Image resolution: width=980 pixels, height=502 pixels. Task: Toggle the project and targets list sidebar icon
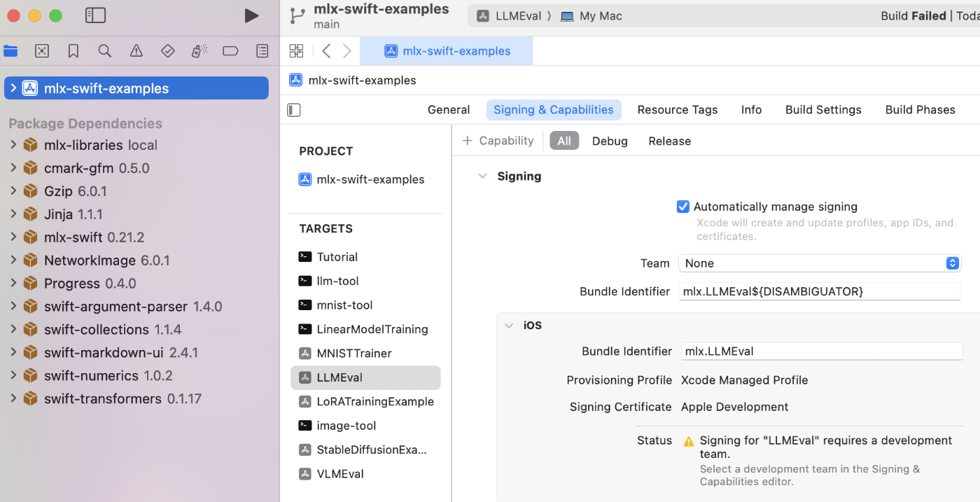(294, 110)
